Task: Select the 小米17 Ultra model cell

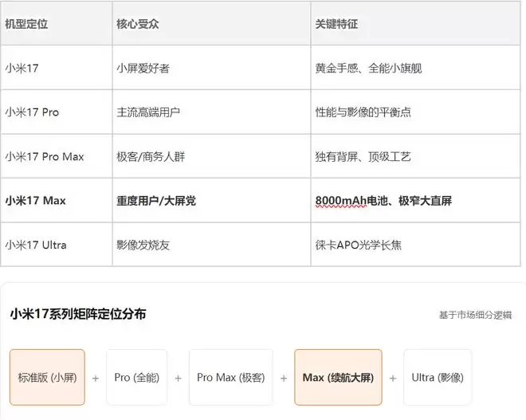Action: click(x=35, y=245)
